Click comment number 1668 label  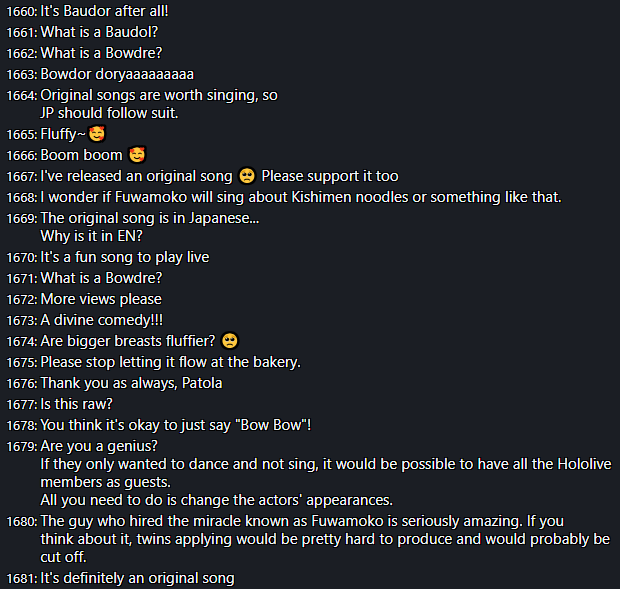22,197
